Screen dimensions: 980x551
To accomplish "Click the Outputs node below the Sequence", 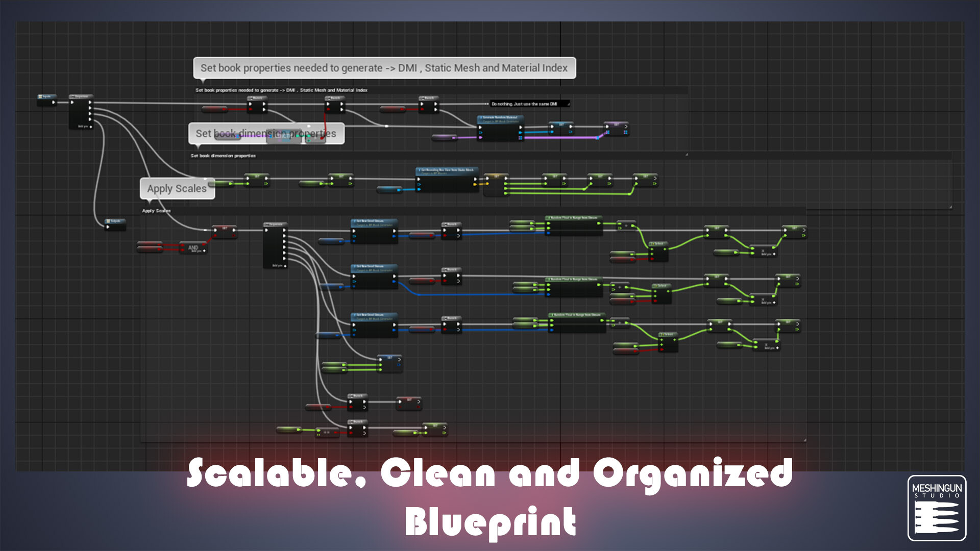I will tap(114, 221).
